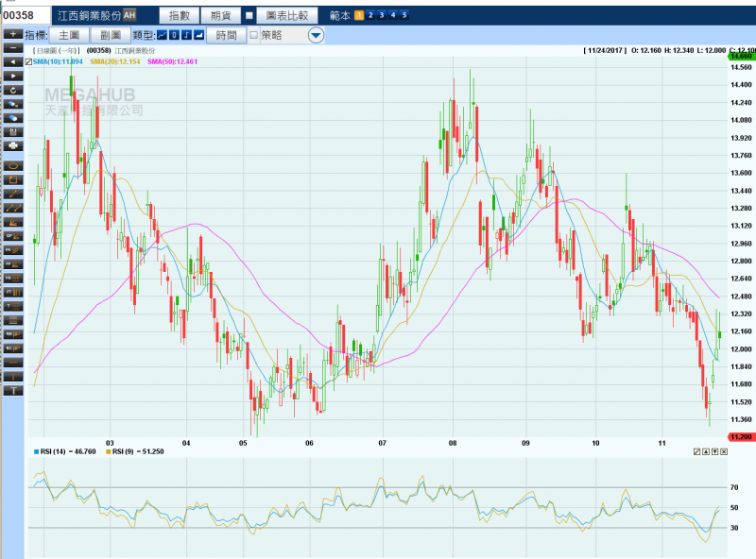
Task: Click the stock code 00358 input field
Action: click(x=25, y=15)
